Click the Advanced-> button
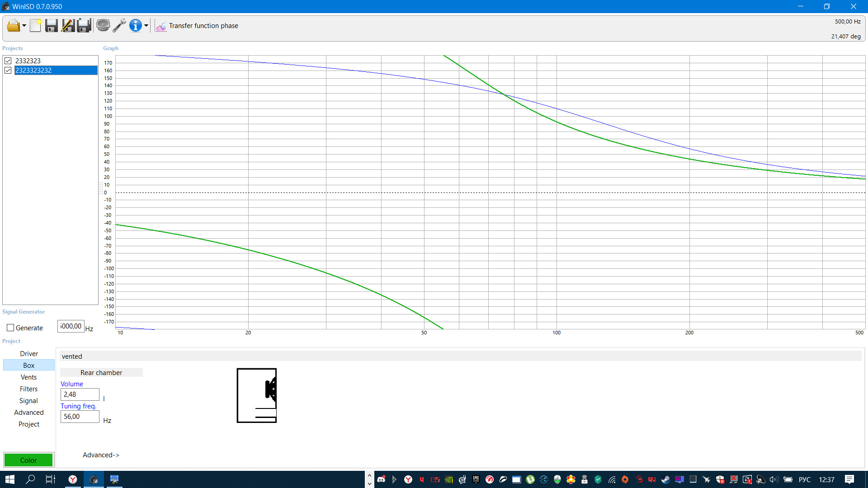Image resolution: width=868 pixels, height=488 pixels. point(101,455)
